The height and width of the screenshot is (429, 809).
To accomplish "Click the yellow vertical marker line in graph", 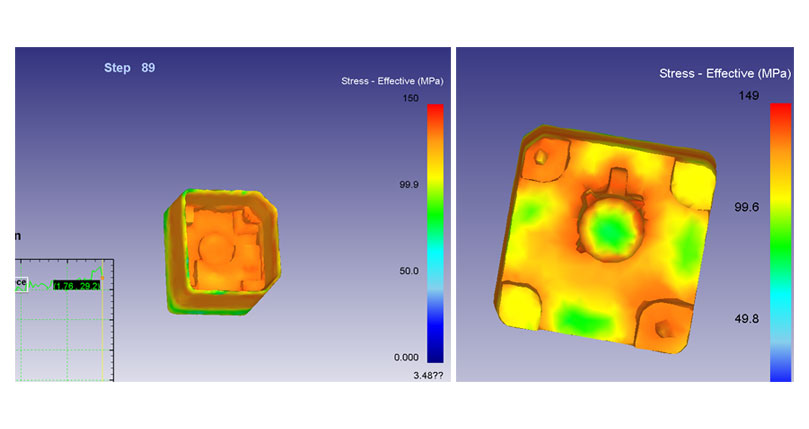I will [x=102, y=320].
